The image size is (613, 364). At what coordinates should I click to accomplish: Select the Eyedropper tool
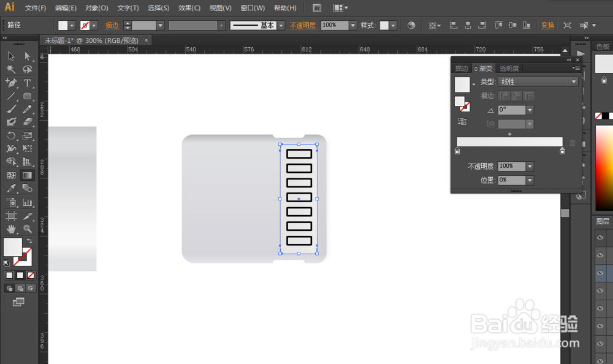11,189
